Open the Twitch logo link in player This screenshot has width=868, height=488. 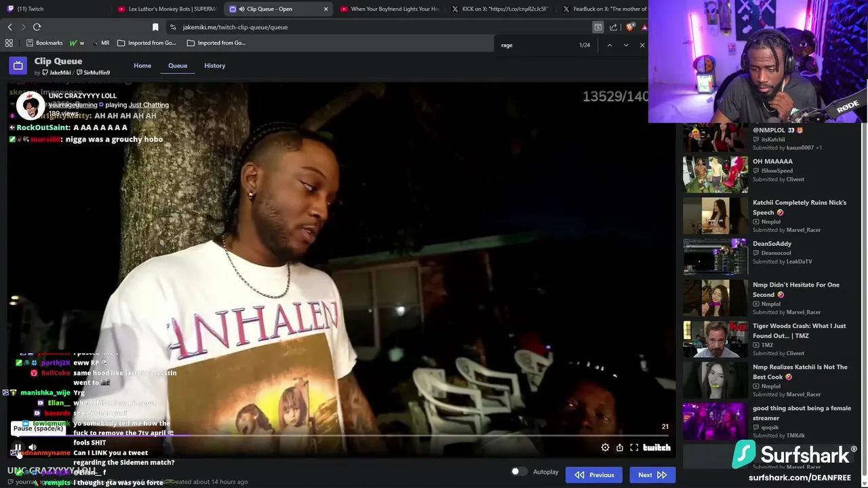[656, 447]
